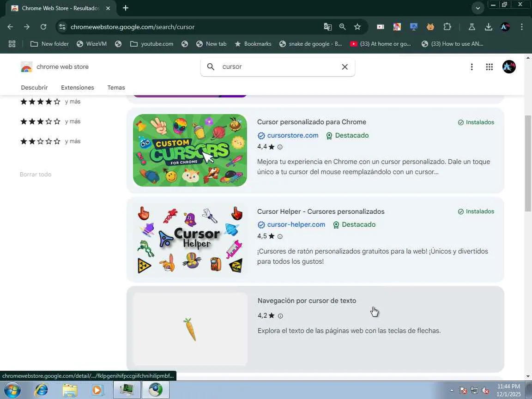Open the Google account avatar in web store
Image resolution: width=532 pixels, height=399 pixels.
(x=509, y=67)
